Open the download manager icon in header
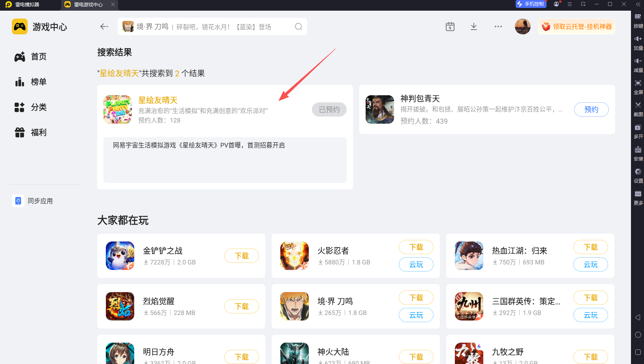This screenshot has height=364, width=644. tap(474, 26)
